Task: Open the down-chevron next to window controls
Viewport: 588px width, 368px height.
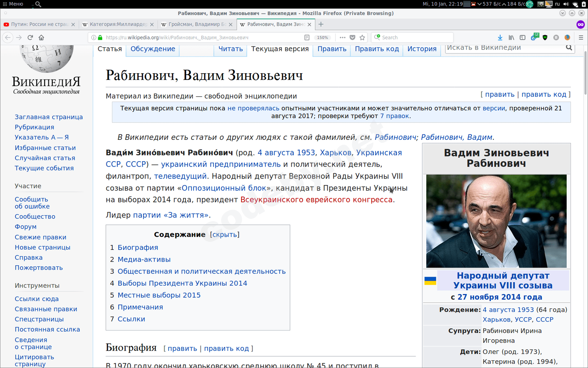Action: [562, 13]
